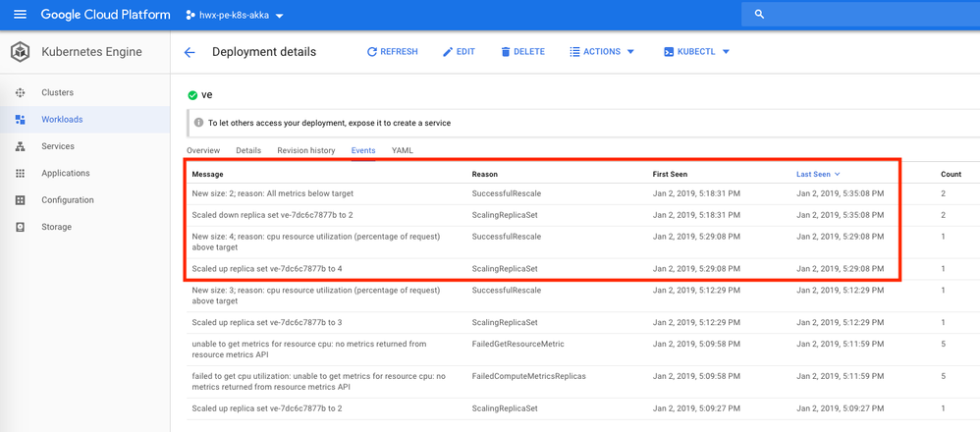Click the search magnifier icon

[x=759, y=15]
